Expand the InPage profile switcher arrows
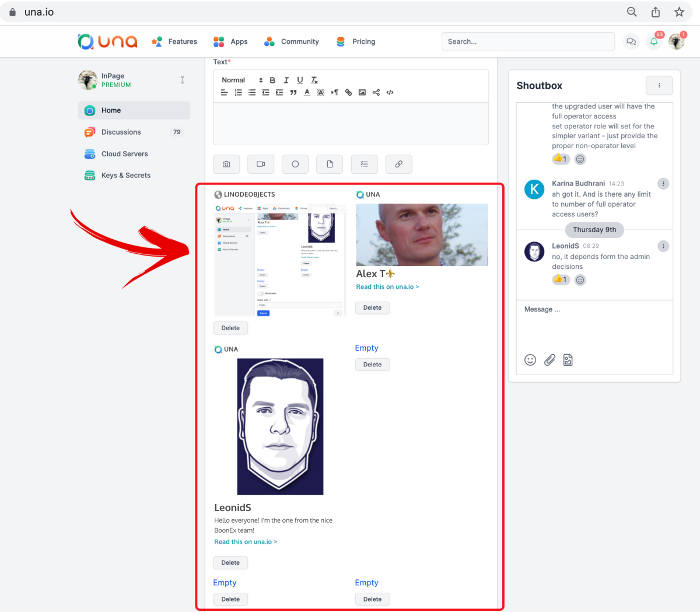This screenshot has width=700, height=612. pyautogui.click(x=183, y=80)
